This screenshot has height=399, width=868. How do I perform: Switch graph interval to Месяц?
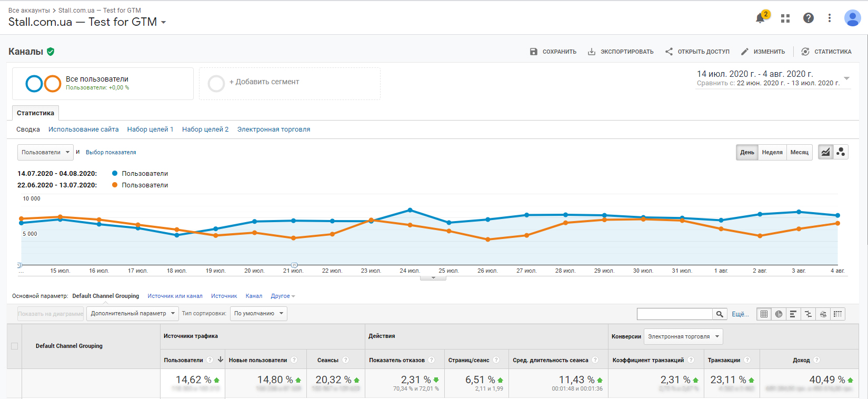pos(799,152)
